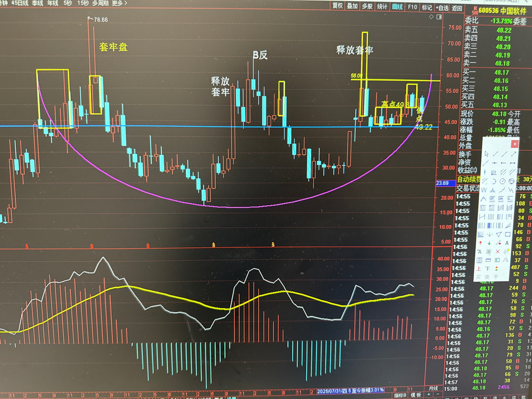532x399 pixels.
Task: Pick the green down-arrow marker tool
Action: pyautogui.click(x=489, y=243)
